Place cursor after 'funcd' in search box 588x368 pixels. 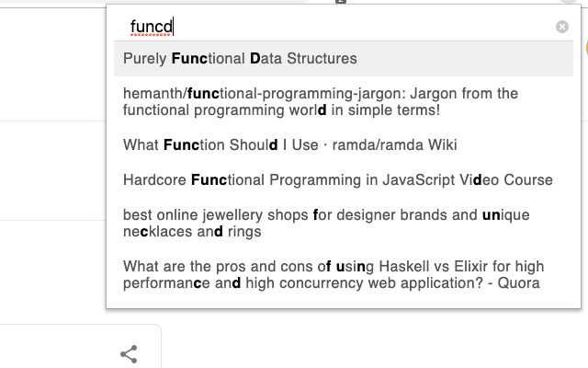point(174,28)
